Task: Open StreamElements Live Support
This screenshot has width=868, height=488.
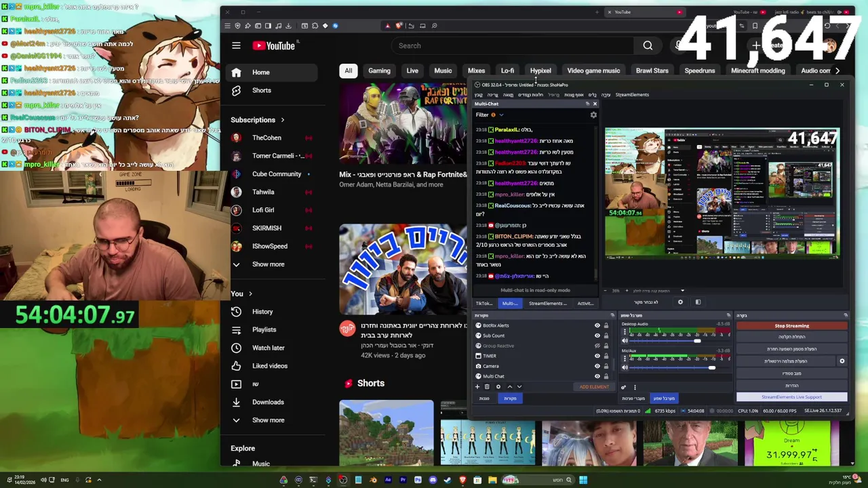Action: [x=792, y=397]
